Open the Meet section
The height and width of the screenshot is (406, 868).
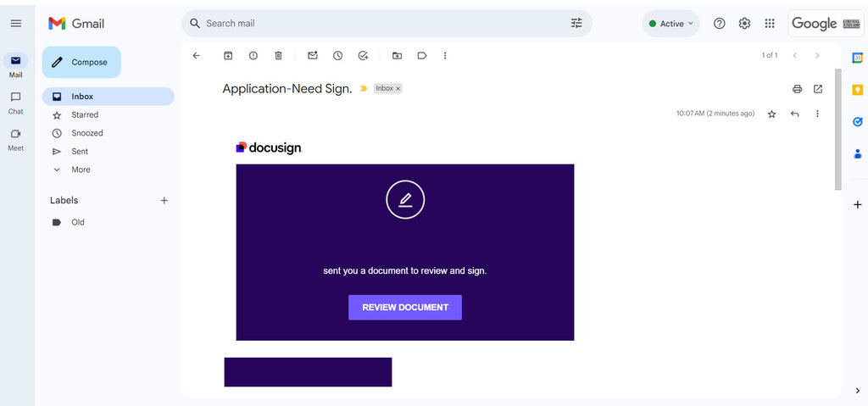[15, 140]
